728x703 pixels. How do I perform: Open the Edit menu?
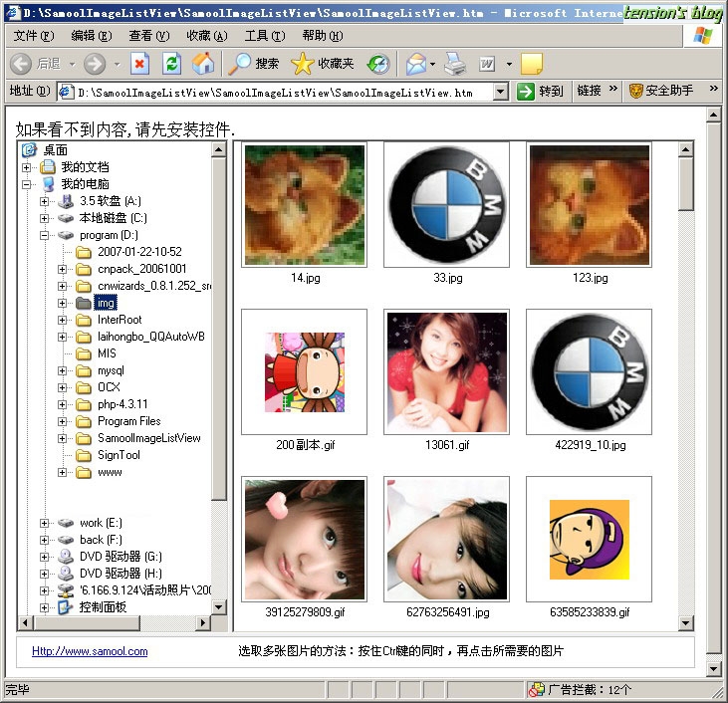pyautogui.click(x=92, y=36)
